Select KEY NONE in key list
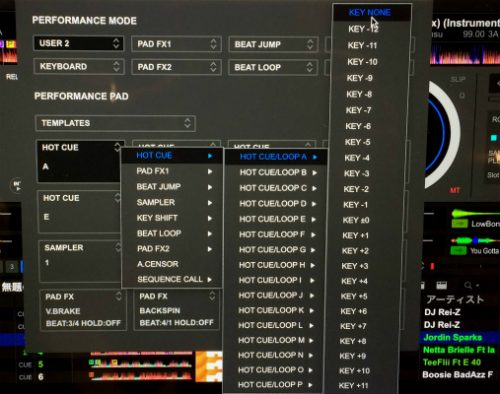 click(369, 13)
